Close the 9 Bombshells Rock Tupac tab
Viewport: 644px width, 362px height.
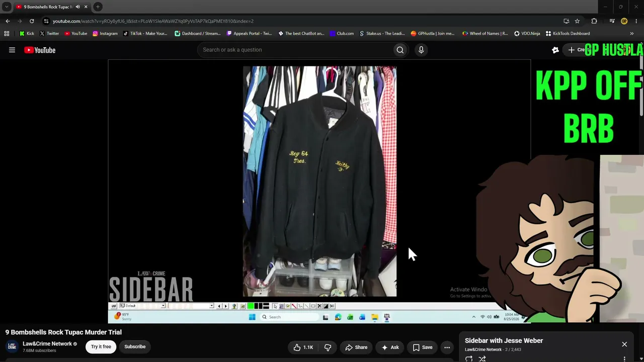click(86, 7)
